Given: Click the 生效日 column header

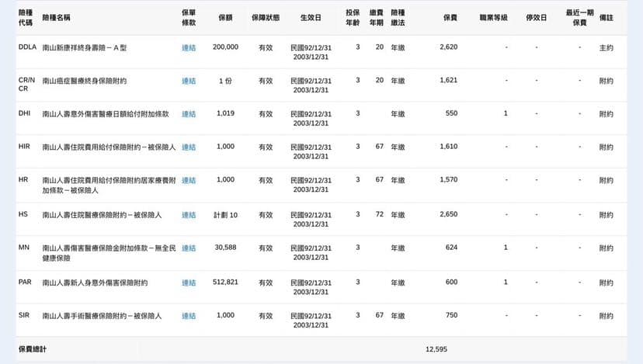Looking at the screenshot, I should (311, 18).
